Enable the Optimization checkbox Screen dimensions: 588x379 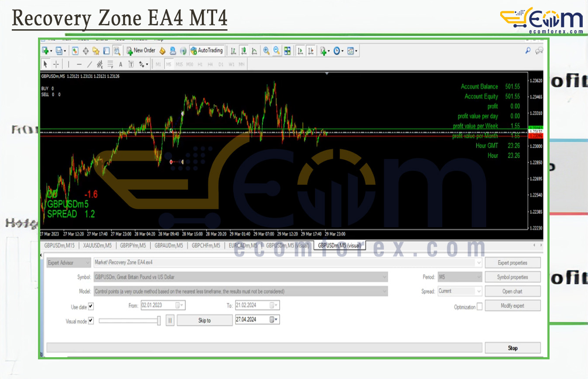click(x=480, y=307)
